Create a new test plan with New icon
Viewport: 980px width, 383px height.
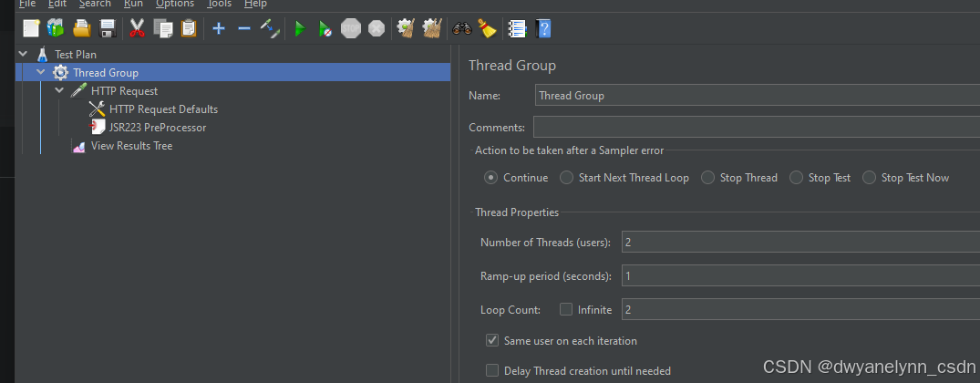(31, 28)
